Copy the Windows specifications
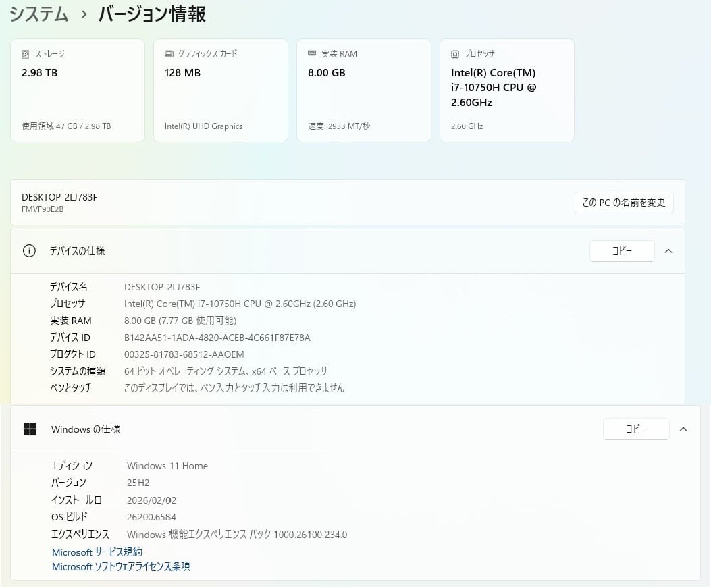The image size is (711, 588). click(x=635, y=429)
